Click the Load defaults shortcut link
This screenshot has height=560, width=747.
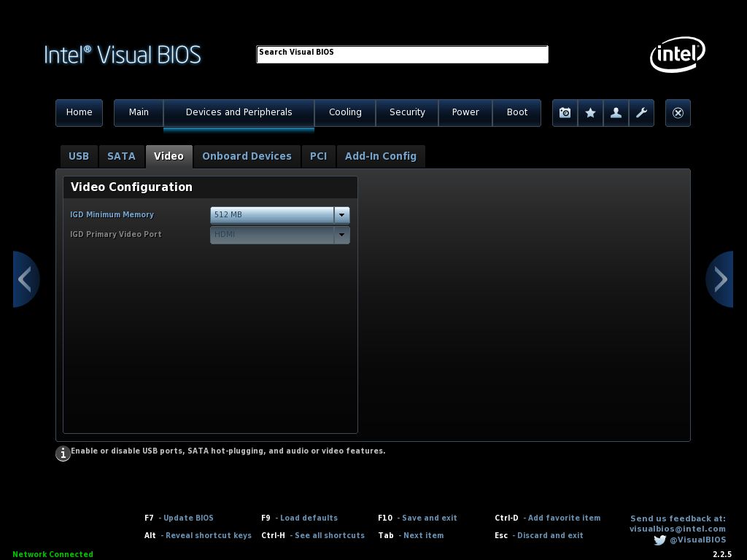(309, 518)
